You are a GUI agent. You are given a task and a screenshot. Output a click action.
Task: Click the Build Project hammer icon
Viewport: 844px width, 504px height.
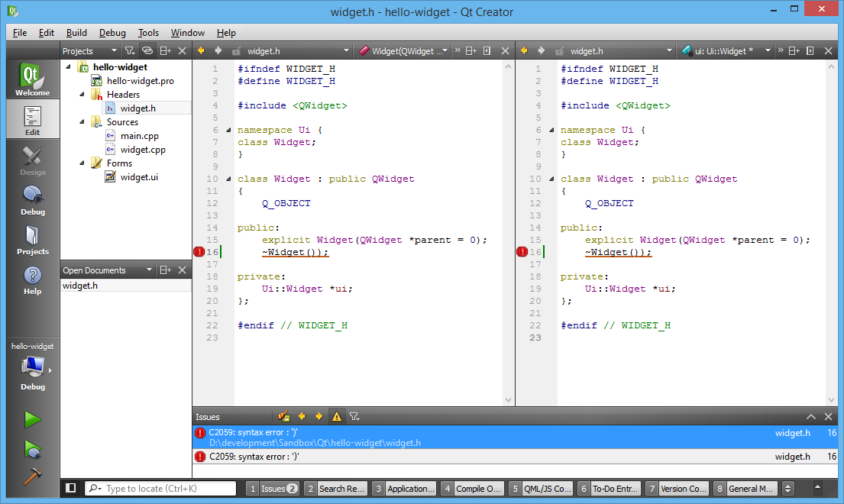(32, 476)
